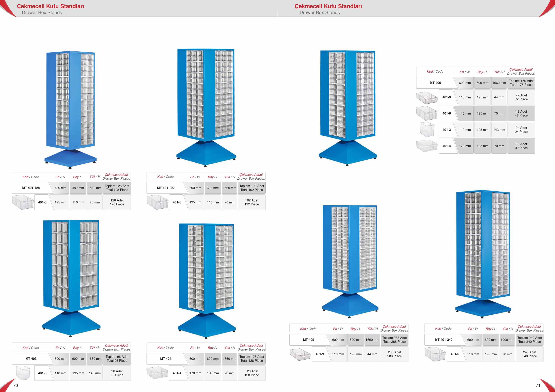Viewport: 555px width, 392px height.
Task: Click the 'MT-404' code cell
Action: tap(166, 358)
